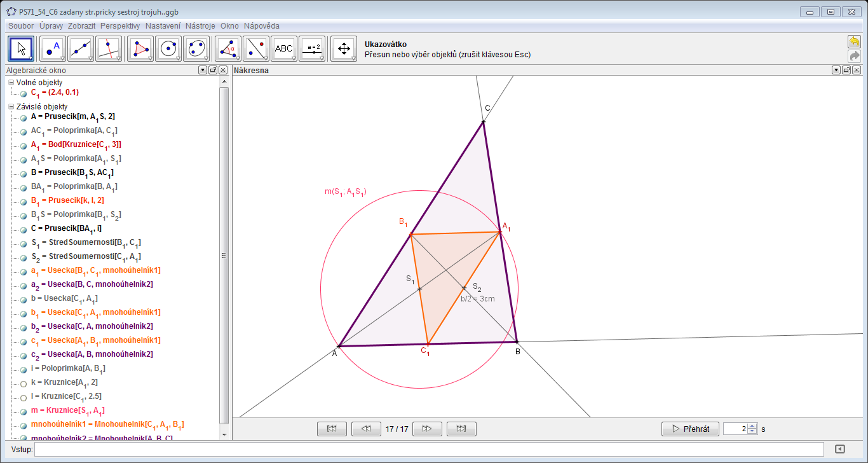Click the Vstup input field
868x463 pixels.
[x=429, y=449]
